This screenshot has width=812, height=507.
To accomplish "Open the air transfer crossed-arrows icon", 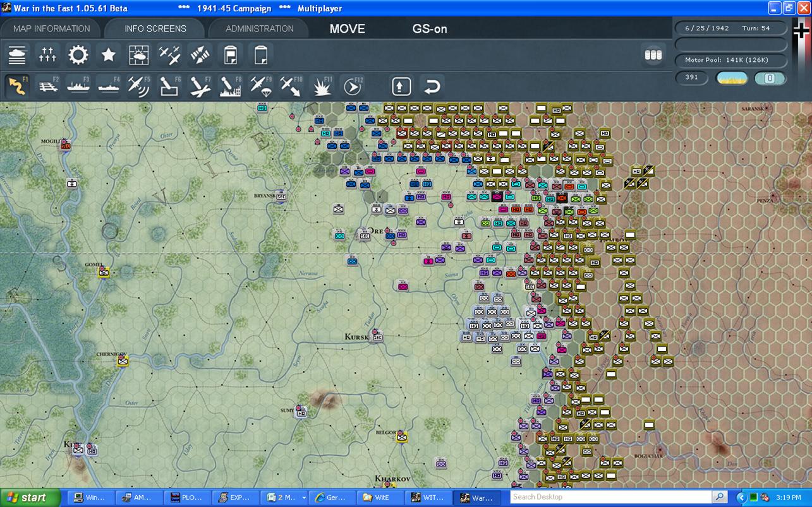I will [x=200, y=55].
